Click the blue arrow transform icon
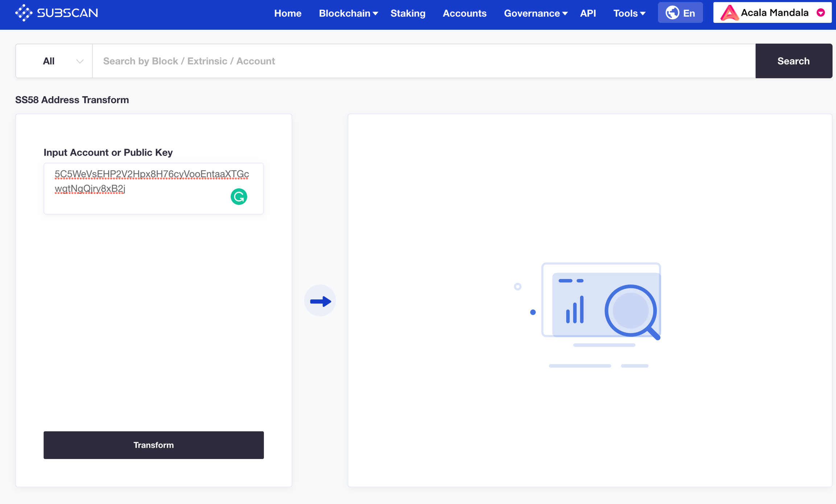The width and height of the screenshot is (836, 504). tap(320, 301)
